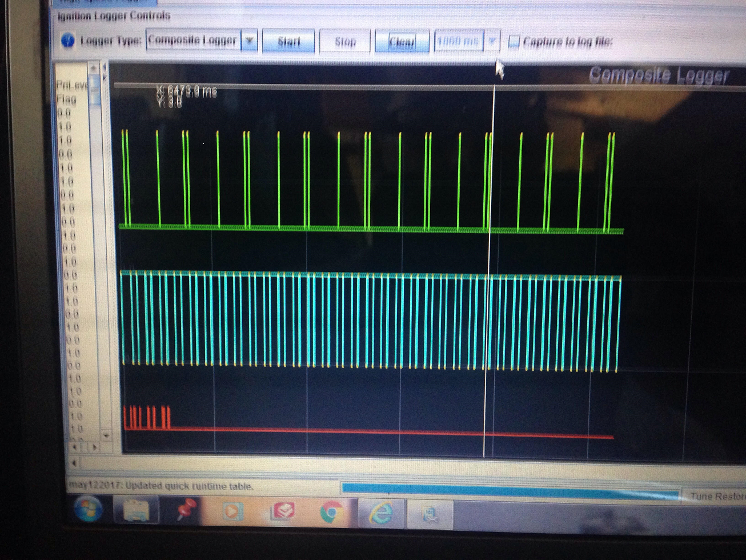Image resolution: width=746 pixels, height=560 pixels.
Task: Click the blue help icon beside Logger Type
Action: coord(67,41)
